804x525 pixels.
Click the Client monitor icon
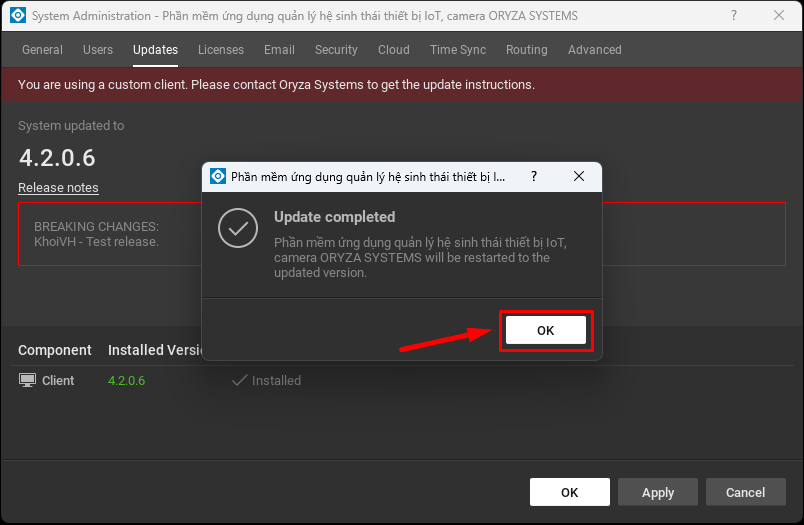[x=27, y=380]
